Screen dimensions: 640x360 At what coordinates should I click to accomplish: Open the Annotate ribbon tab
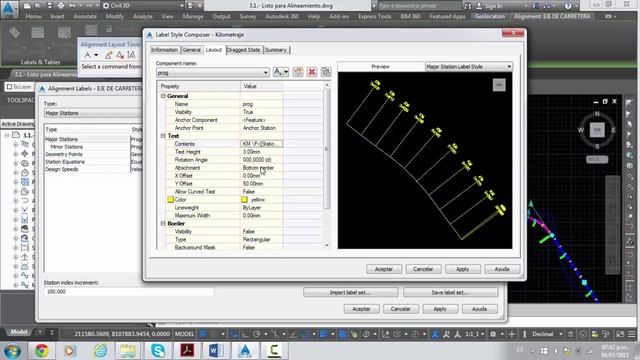click(x=85, y=16)
